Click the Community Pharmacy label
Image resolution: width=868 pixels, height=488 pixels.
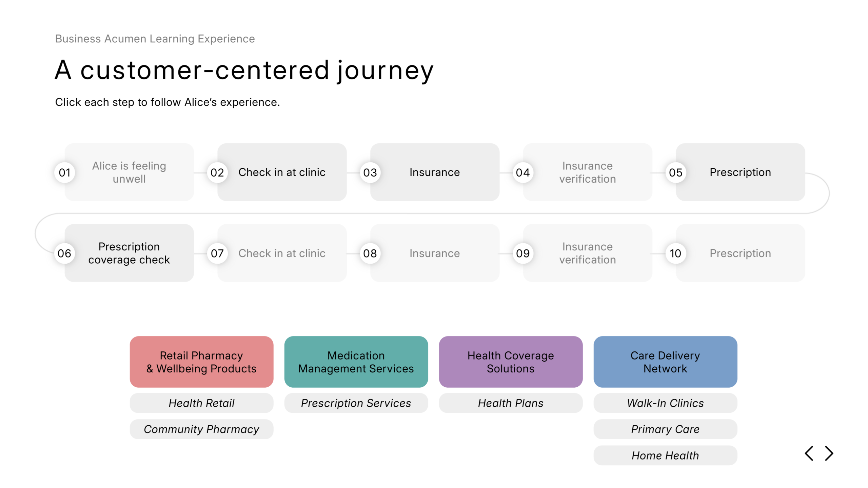click(201, 429)
